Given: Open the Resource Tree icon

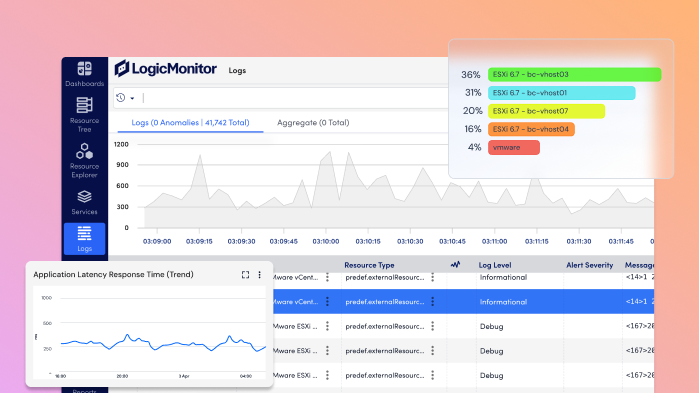Looking at the screenshot, I should click(x=84, y=105).
